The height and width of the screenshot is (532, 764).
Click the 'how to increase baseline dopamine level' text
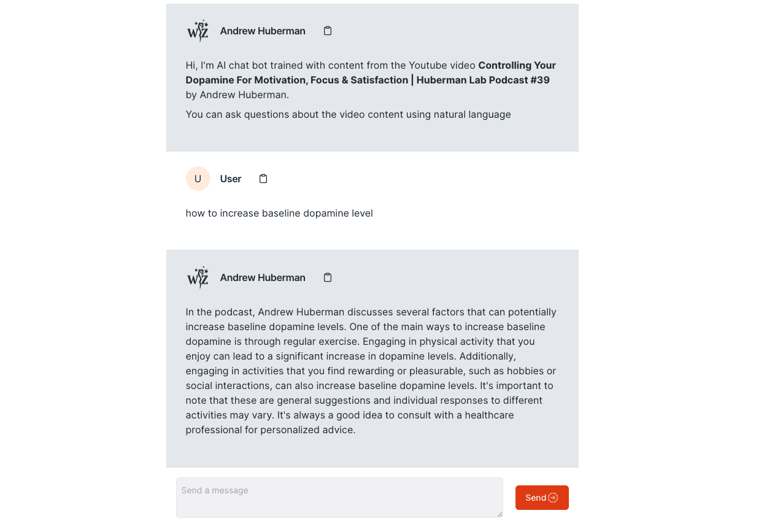click(x=279, y=214)
